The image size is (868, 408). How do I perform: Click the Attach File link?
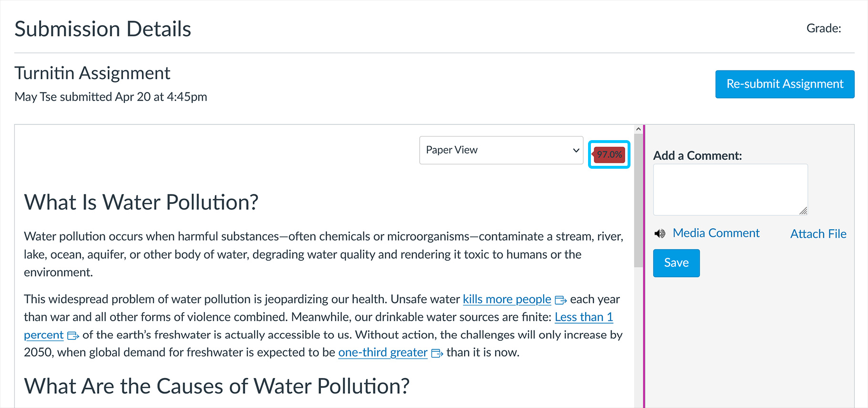pos(818,234)
